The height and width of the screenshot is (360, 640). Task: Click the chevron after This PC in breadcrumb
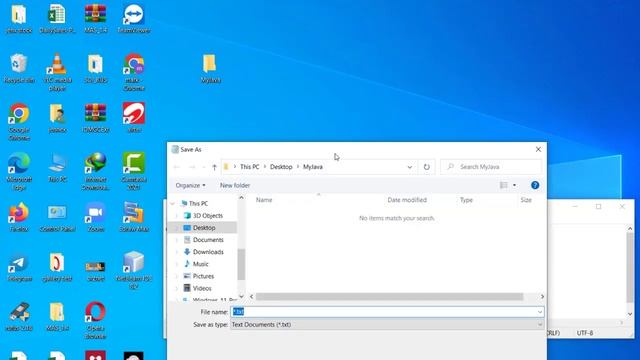tap(264, 167)
